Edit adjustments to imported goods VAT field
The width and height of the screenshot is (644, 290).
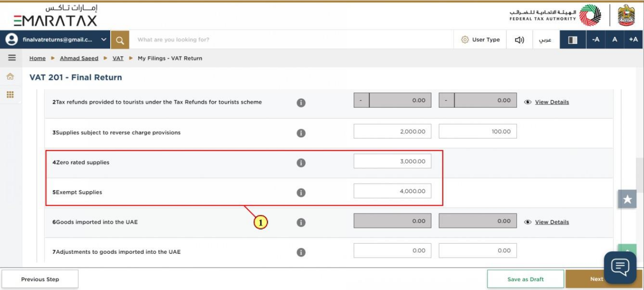coord(478,251)
